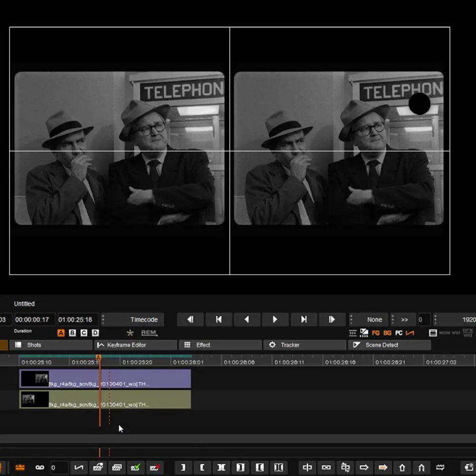The image size is (476, 476).
Task: Click the clapper icon with green check
Action: pyautogui.click(x=135, y=467)
